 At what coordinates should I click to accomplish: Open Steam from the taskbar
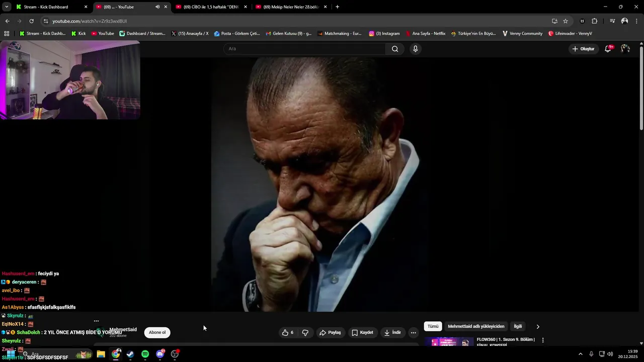tap(130, 354)
